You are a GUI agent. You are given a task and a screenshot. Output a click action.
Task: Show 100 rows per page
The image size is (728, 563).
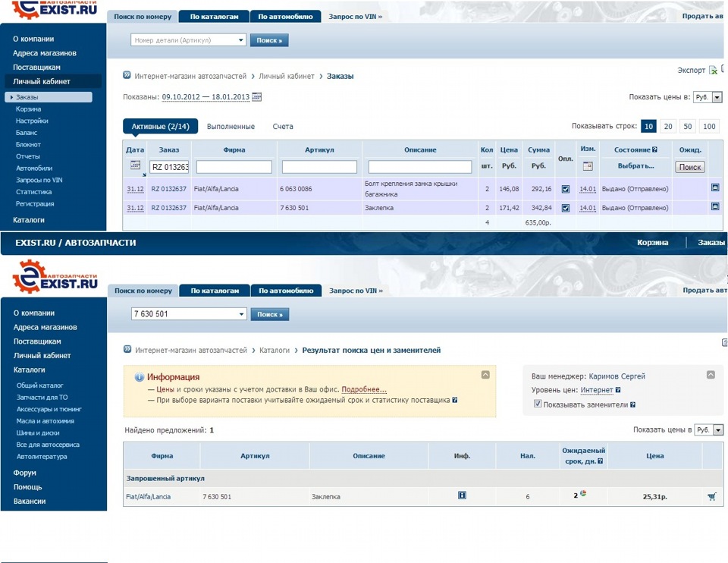point(709,127)
